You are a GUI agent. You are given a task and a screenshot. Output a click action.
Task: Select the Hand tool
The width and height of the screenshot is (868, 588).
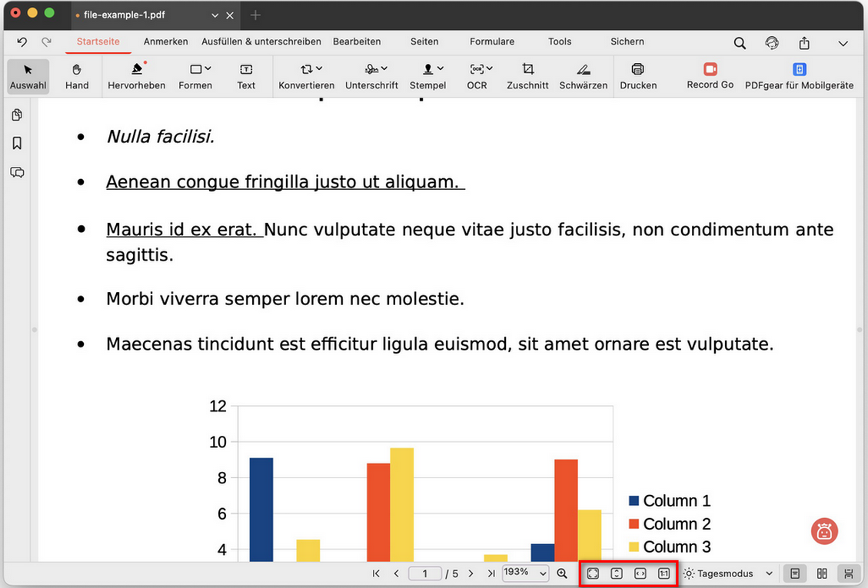click(x=76, y=76)
